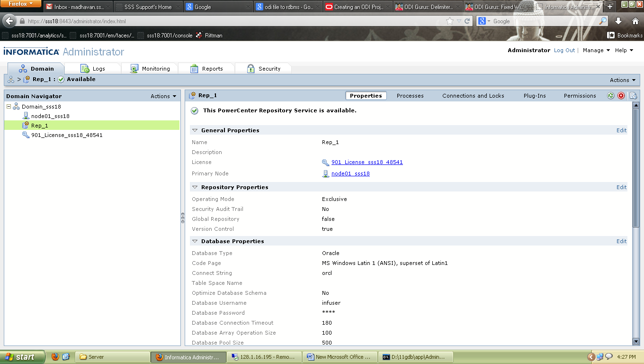Bookmark this page with the star icon
The image size is (644, 364).
point(449,21)
